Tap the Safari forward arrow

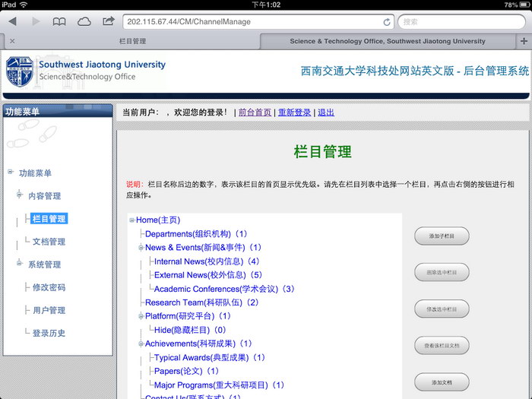tap(36, 22)
